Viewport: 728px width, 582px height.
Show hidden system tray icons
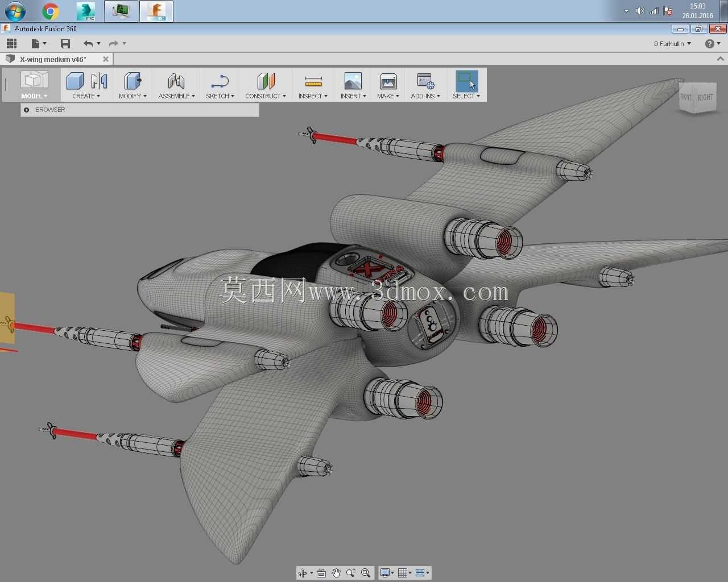(626, 11)
